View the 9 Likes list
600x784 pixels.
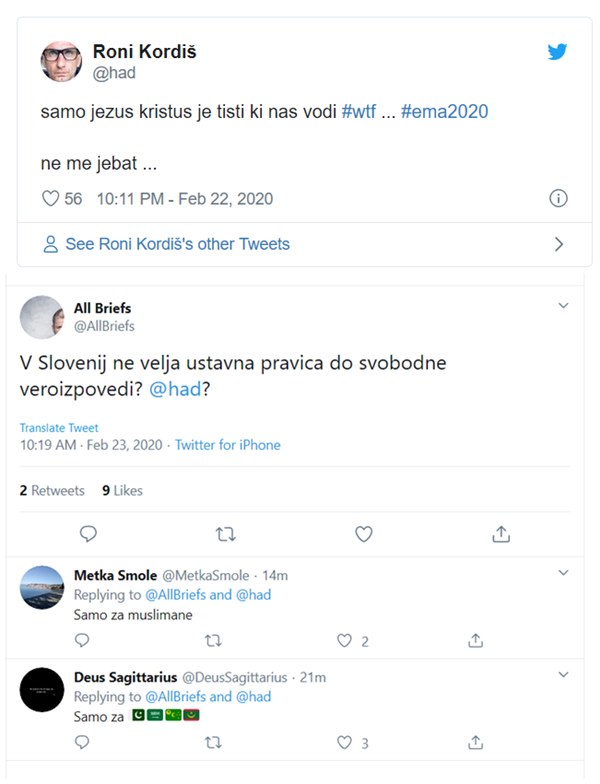(122, 491)
